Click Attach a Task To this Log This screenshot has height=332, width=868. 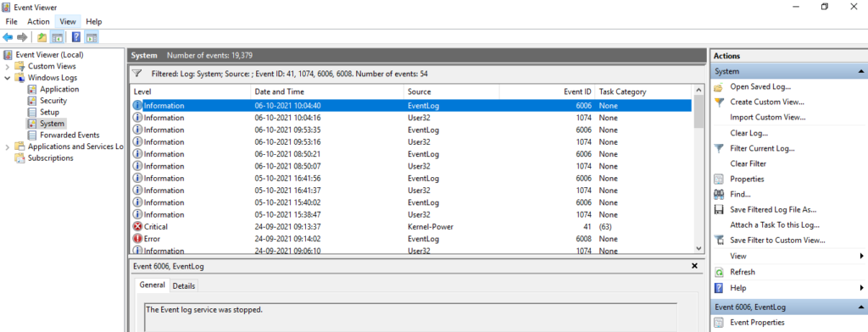point(775,225)
